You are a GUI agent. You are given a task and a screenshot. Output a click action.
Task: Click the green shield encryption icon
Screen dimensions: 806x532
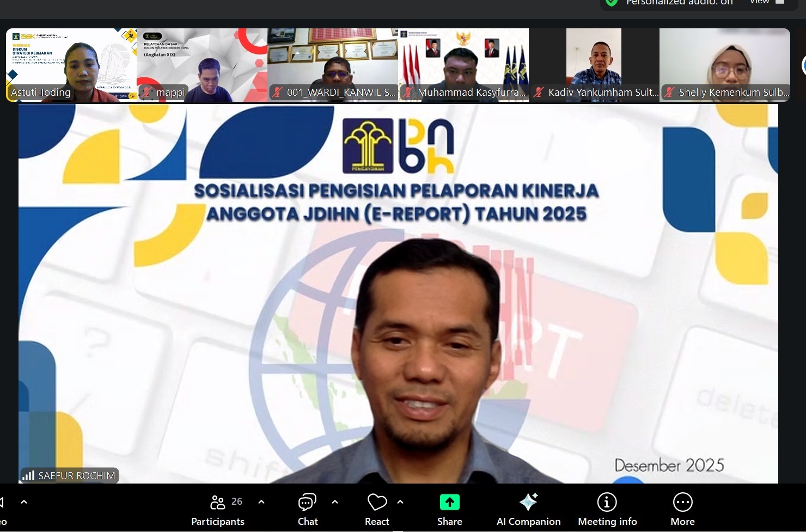(612, 3)
